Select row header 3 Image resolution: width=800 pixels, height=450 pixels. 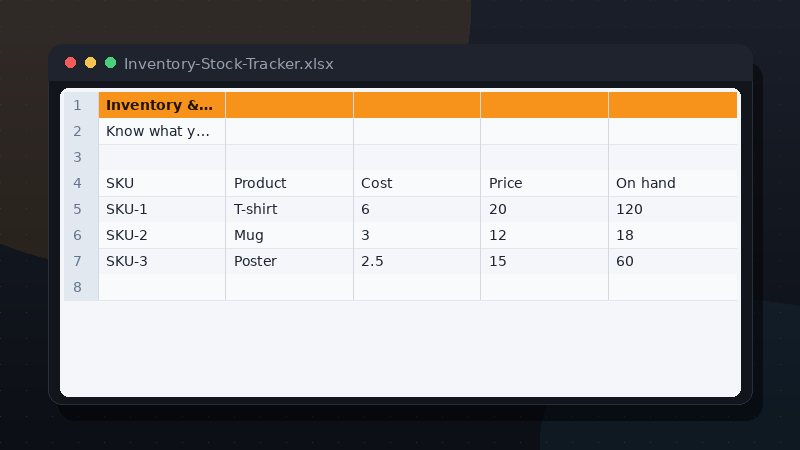click(x=79, y=157)
